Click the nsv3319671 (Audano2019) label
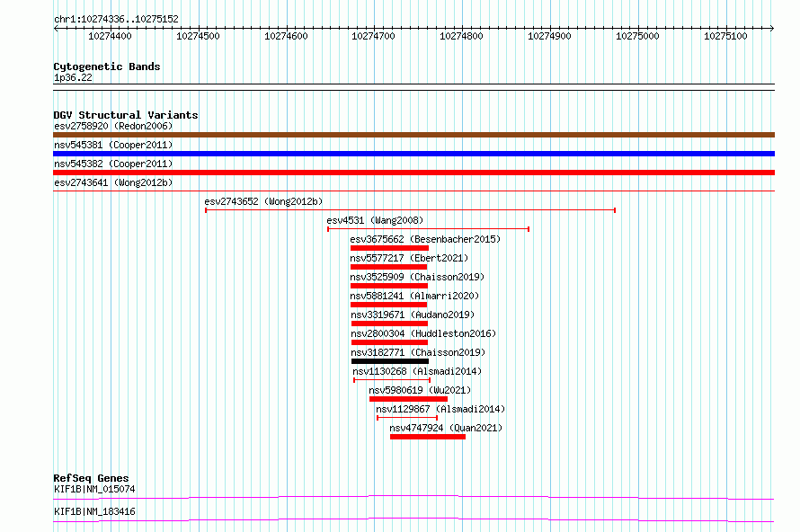The height and width of the screenshot is (532, 800). (x=413, y=315)
